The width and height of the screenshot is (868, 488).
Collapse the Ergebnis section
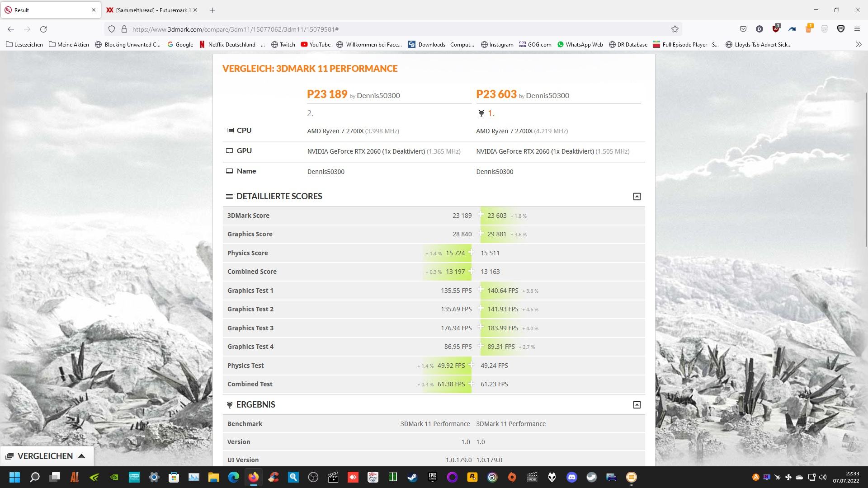point(637,405)
